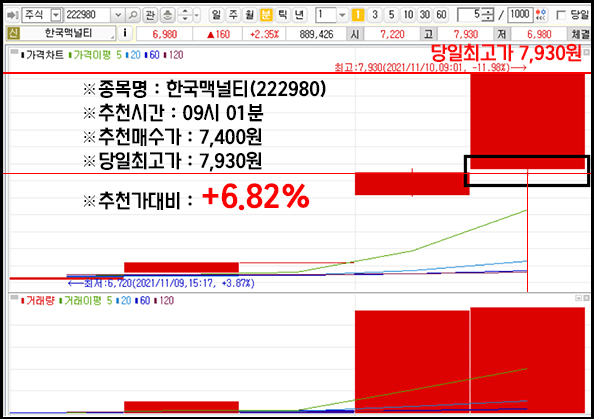Image resolution: width=594 pixels, height=419 pixels.
Task: Open the 주식 type dropdown
Action: tap(56, 15)
